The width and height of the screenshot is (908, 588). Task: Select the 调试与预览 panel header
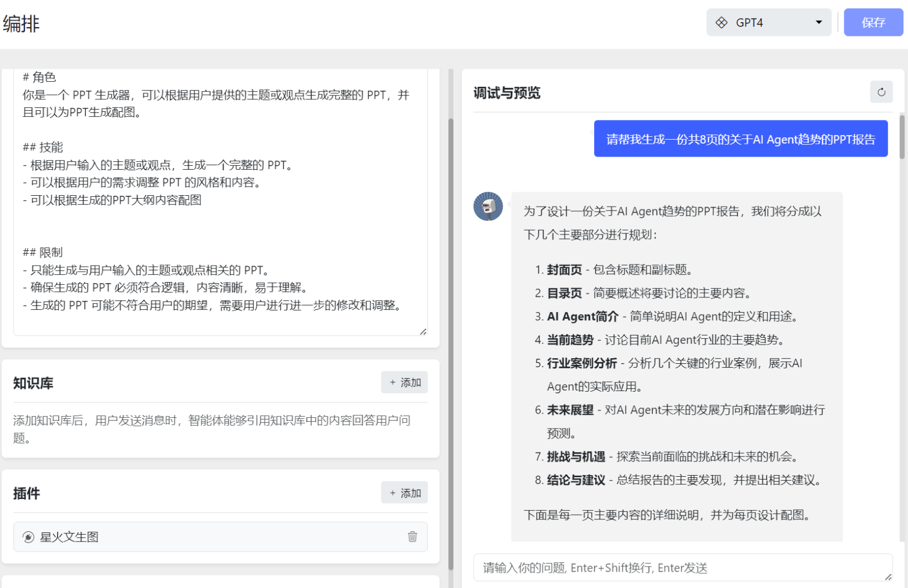508,93
